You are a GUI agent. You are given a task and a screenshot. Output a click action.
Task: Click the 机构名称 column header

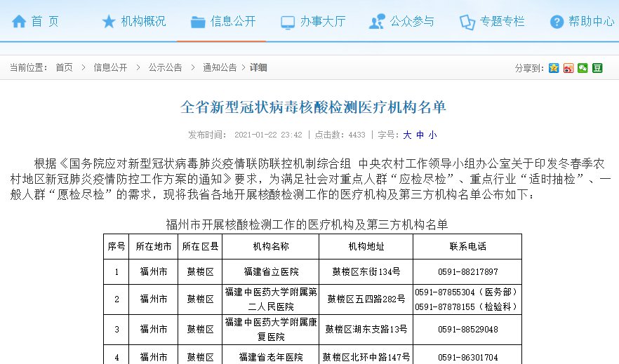point(271,246)
